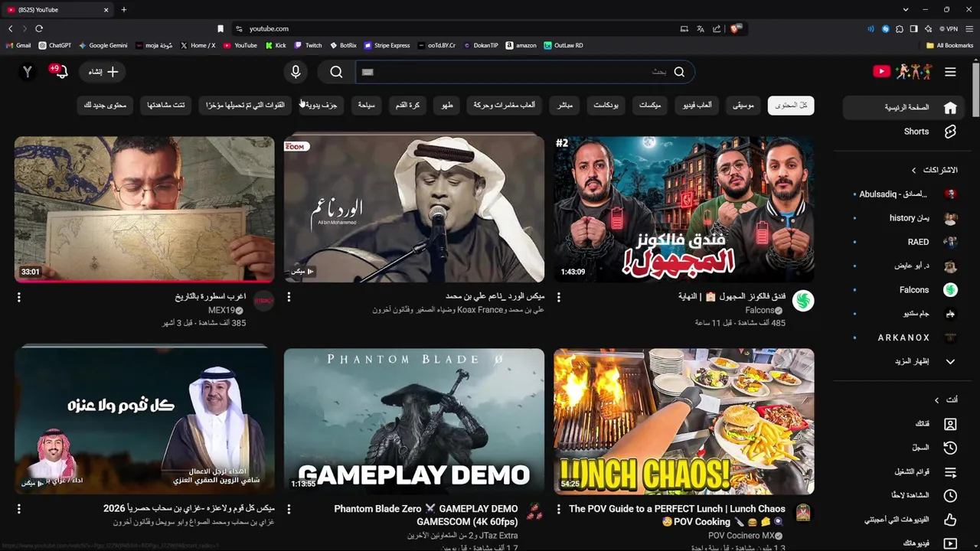Click the إنشاء (Create) button
The width and height of the screenshot is (980, 551).
[x=103, y=72]
